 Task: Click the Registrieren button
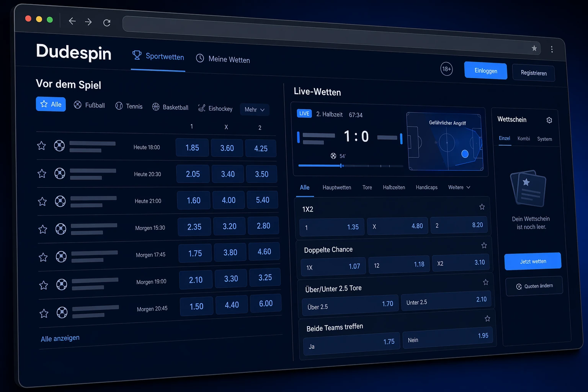pos(534,73)
